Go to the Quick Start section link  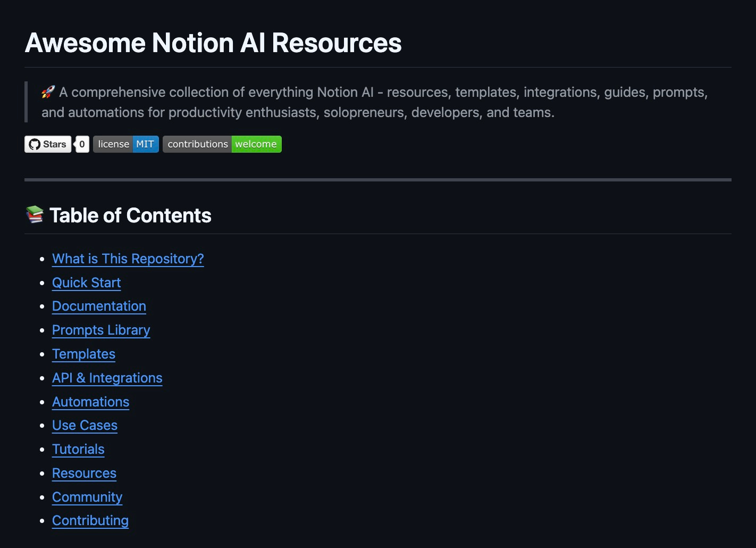(x=87, y=283)
